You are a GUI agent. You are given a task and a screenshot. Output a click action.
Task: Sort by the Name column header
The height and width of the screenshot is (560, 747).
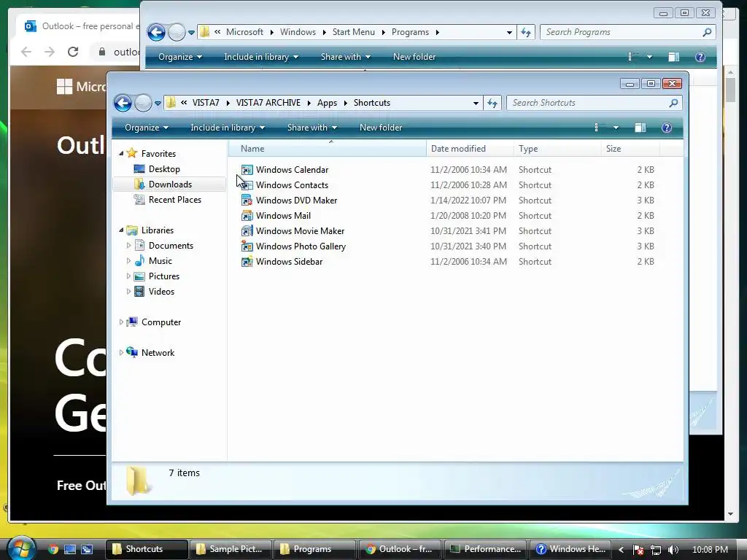pyautogui.click(x=328, y=149)
